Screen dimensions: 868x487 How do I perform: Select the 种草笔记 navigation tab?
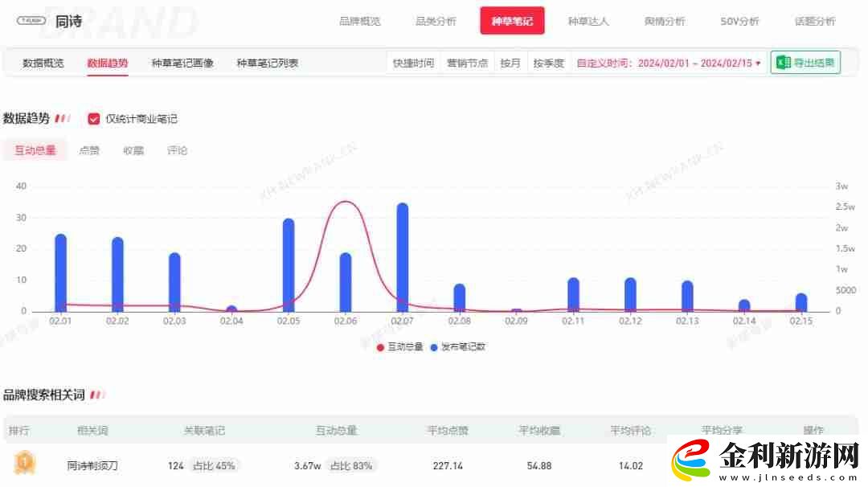(x=512, y=20)
